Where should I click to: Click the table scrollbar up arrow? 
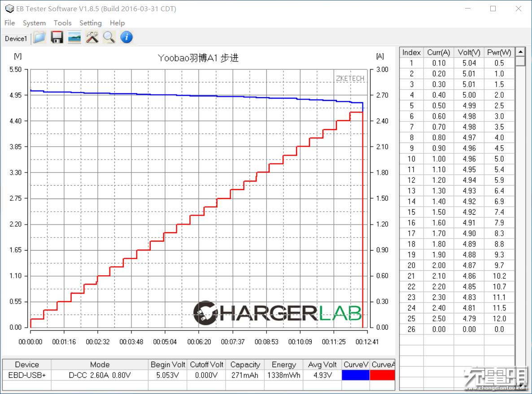[520, 52]
